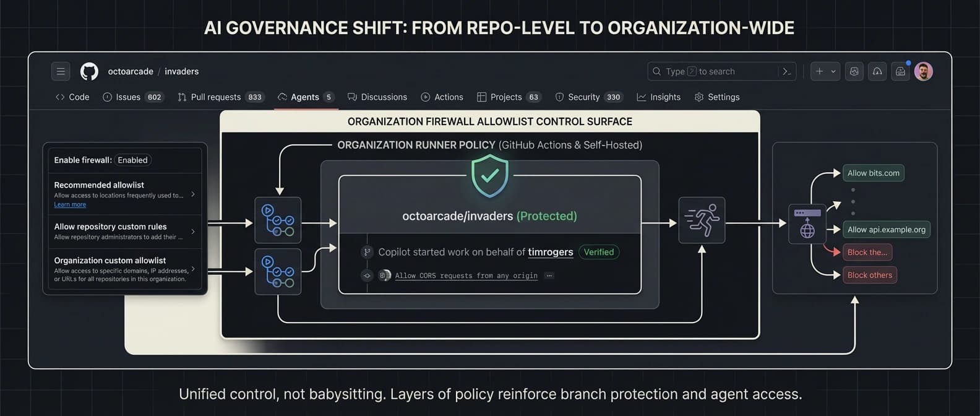This screenshot has height=416, width=980.
Task: Open the hamburger navigation menu
Action: click(61, 71)
